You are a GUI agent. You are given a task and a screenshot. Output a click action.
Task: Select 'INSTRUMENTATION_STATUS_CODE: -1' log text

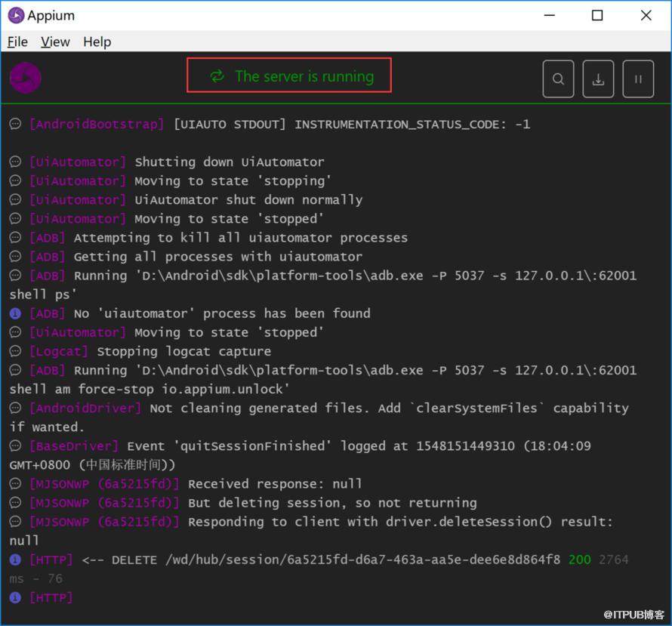click(x=412, y=125)
